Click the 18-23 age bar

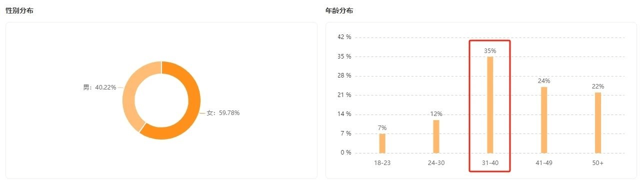[x=382, y=143]
